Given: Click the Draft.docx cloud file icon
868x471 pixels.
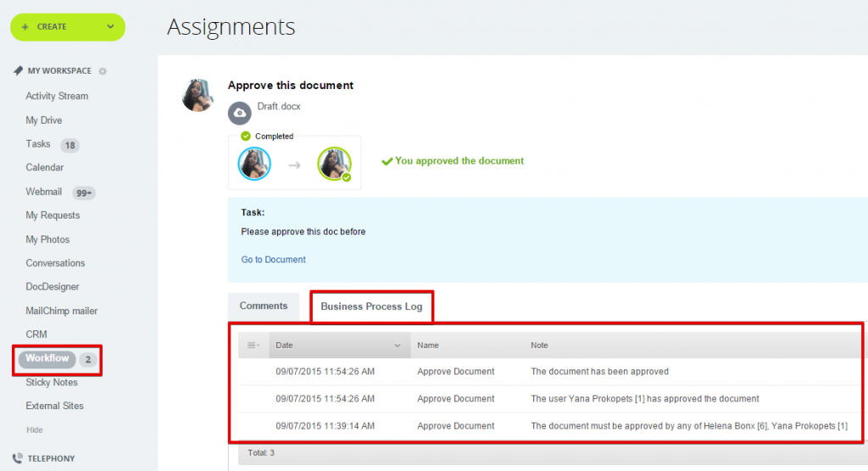Looking at the screenshot, I should pyautogui.click(x=240, y=113).
